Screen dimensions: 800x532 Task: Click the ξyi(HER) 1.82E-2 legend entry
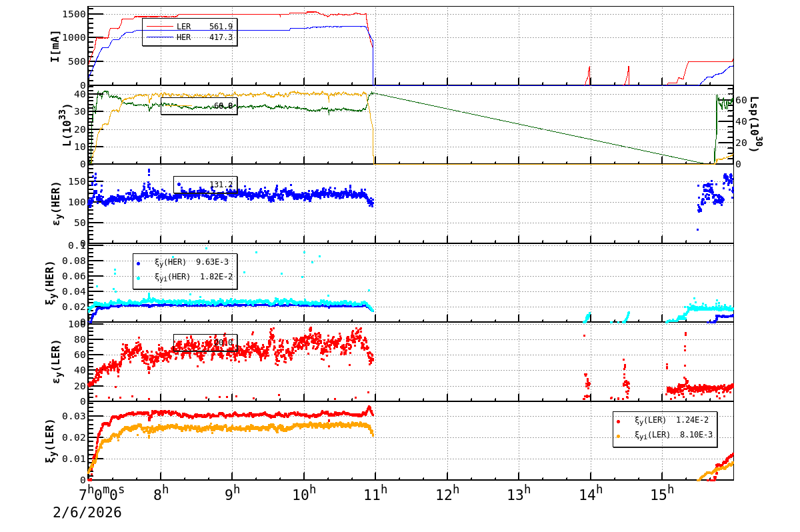(185, 277)
